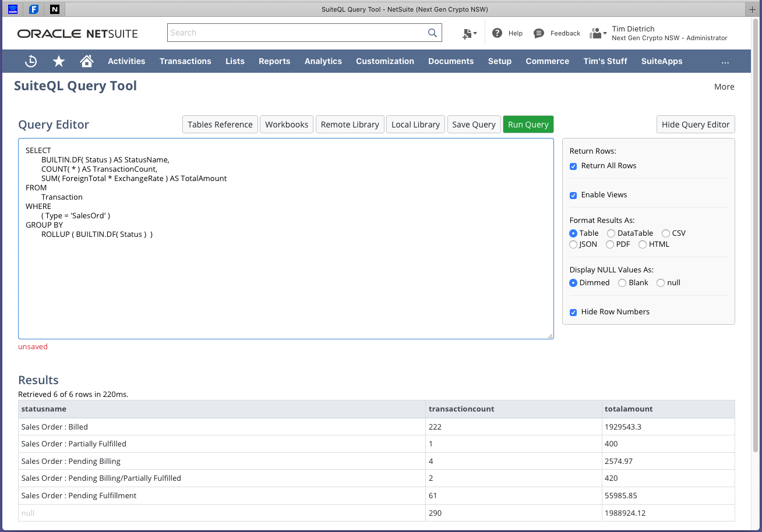Open the Remote Library button
This screenshot has height=532, width=762.
[x=350, y=125]
